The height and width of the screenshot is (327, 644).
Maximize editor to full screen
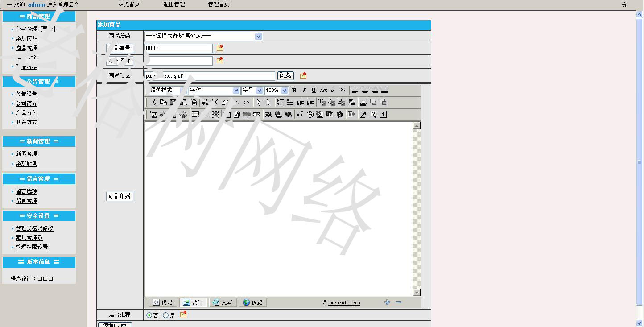tap(363, 114)
